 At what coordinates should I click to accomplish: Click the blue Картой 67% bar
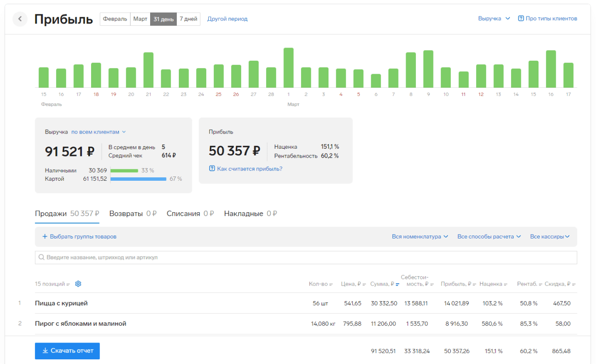click(138, 179)
